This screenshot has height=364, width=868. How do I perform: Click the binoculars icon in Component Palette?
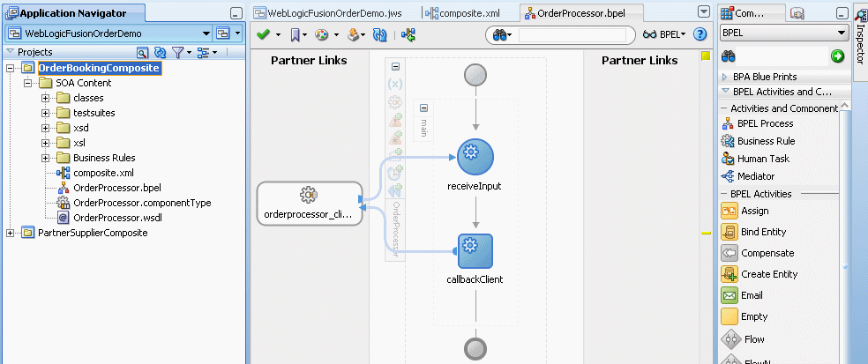point(728,56)
